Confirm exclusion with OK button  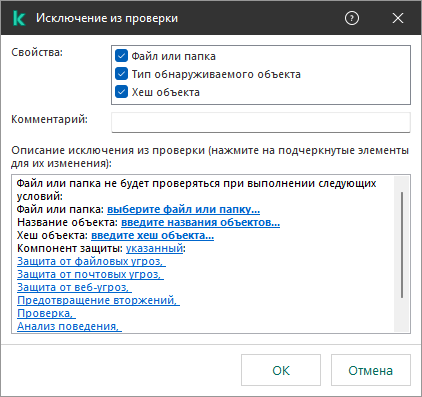point(281,370)
